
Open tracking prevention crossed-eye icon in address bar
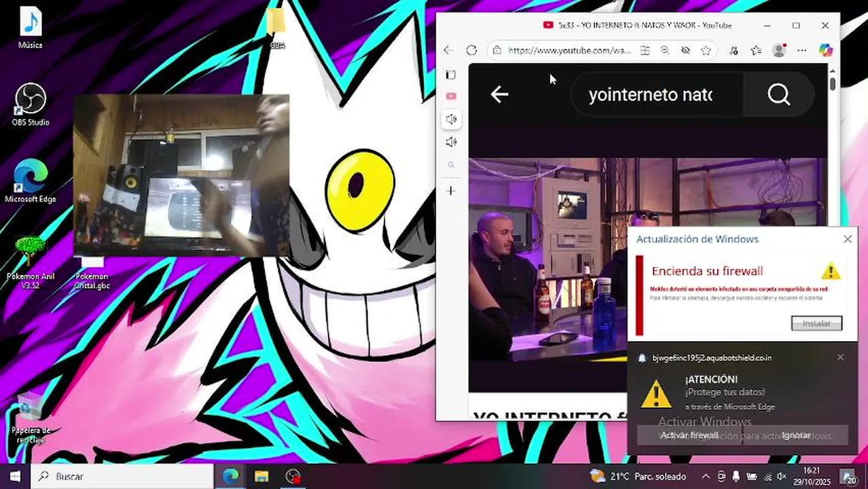(x=686, y=50)
